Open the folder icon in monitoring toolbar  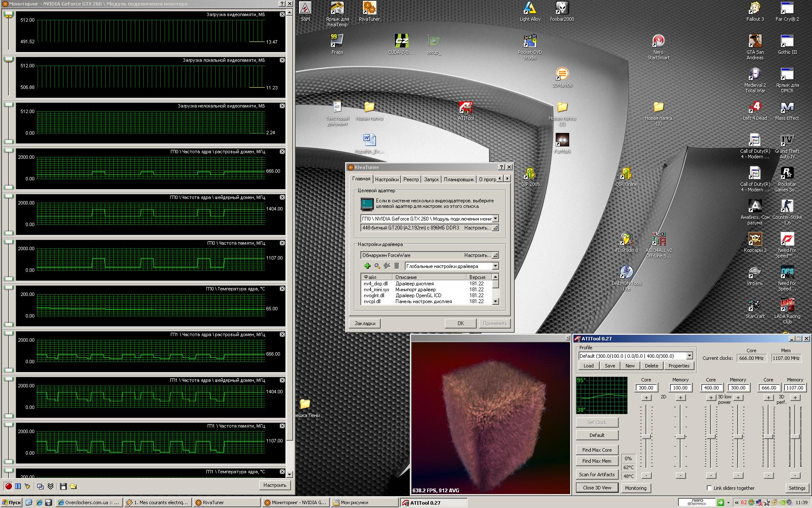coord(73,486)
